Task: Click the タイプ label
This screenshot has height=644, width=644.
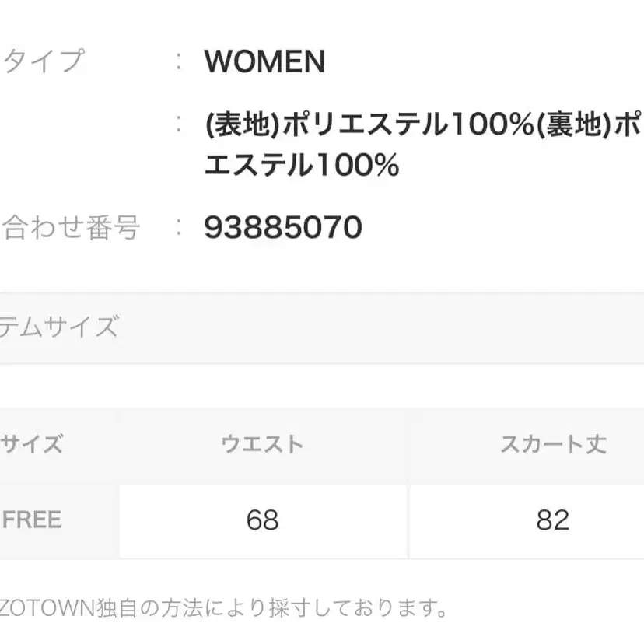Action: click(x=43, y=61)
